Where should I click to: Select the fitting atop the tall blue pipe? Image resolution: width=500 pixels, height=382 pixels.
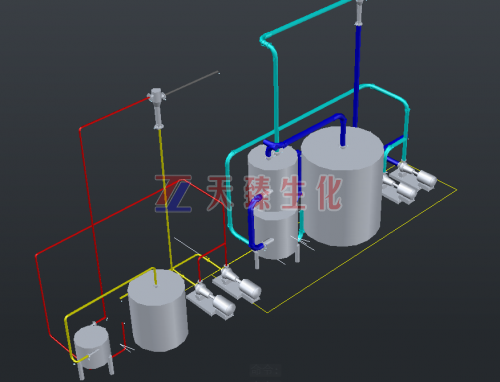359,12
